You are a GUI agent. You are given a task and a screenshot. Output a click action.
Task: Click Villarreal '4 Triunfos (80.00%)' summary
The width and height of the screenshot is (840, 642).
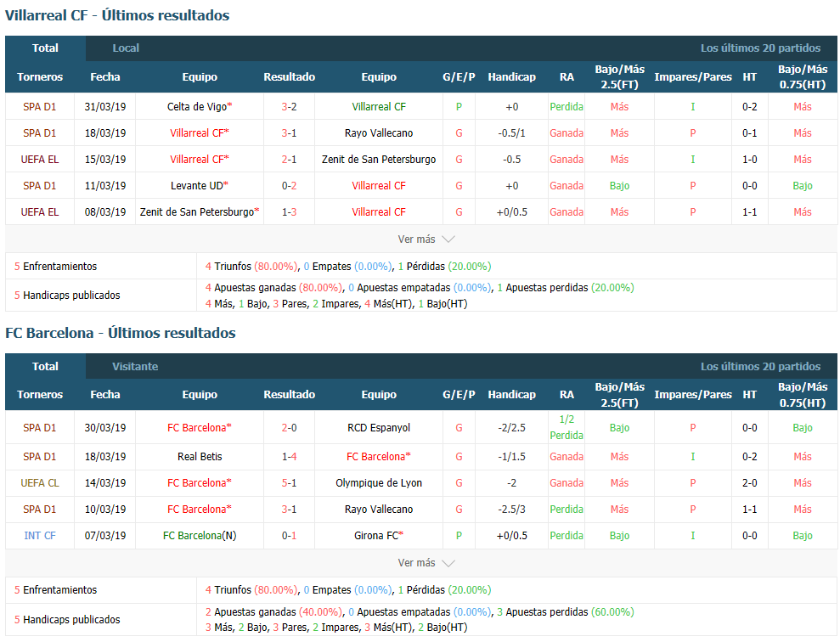pyautogui.click(x=251, y=266)
